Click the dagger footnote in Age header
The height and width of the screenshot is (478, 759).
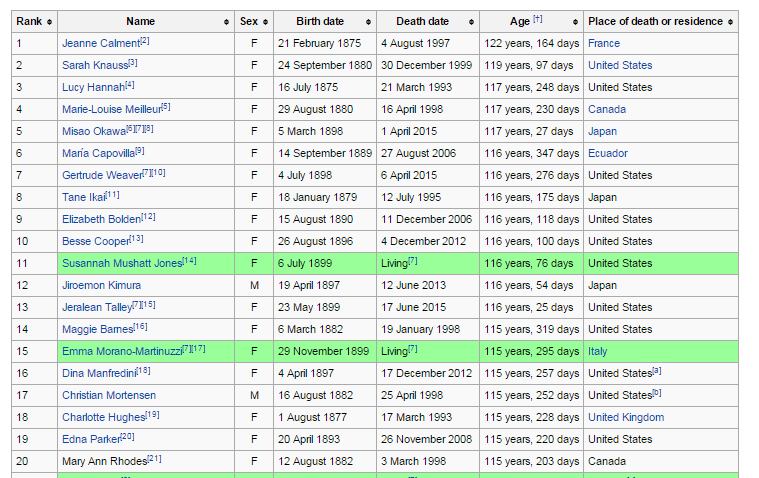click(x=537, y=19)
